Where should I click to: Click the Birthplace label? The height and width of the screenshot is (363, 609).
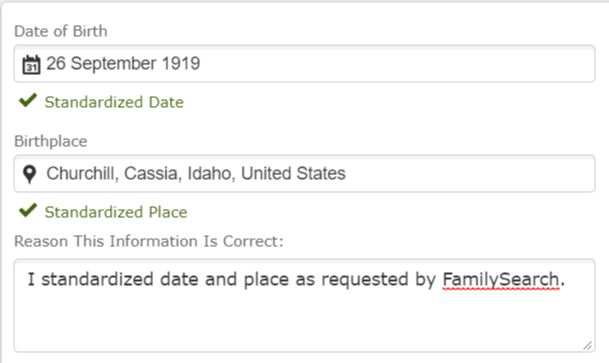51,141
